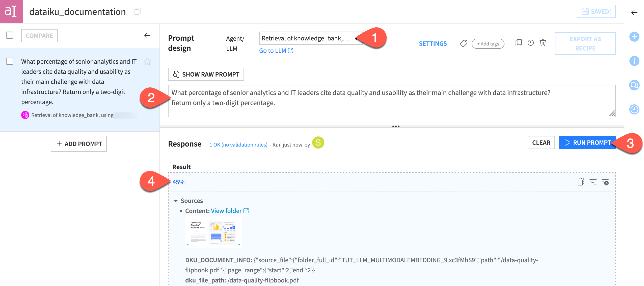Viewport: 644px width, 286px height.
Task: Click the resize handle of the prompt text area
Action: click(x=612, y=113)
